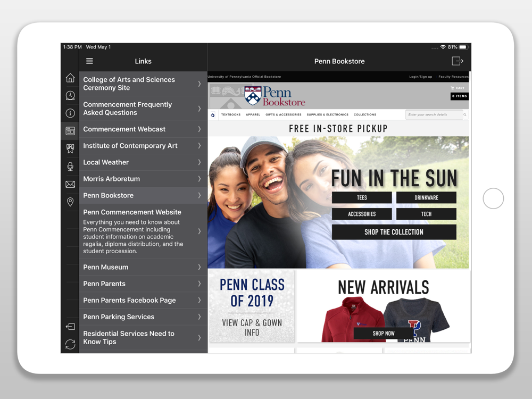Click Login/Sign up link
Viewport: 532px width, 399px height.
point(421,77)
